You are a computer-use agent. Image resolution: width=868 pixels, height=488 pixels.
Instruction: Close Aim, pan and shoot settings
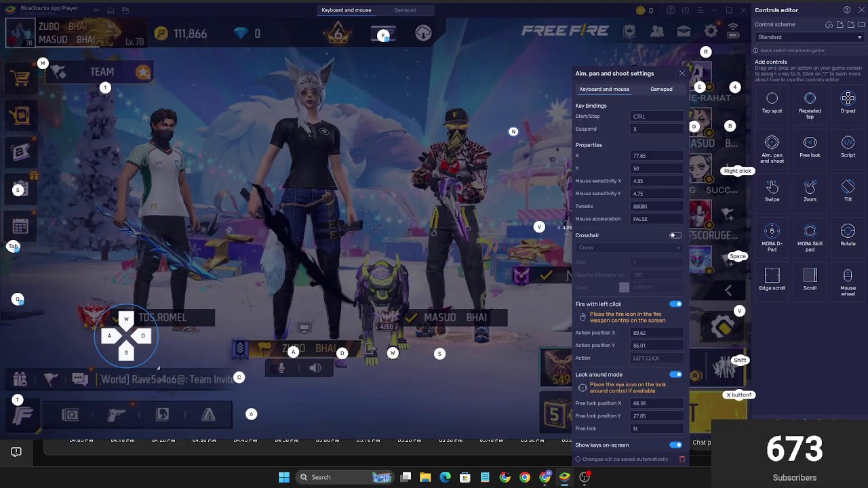682,73
